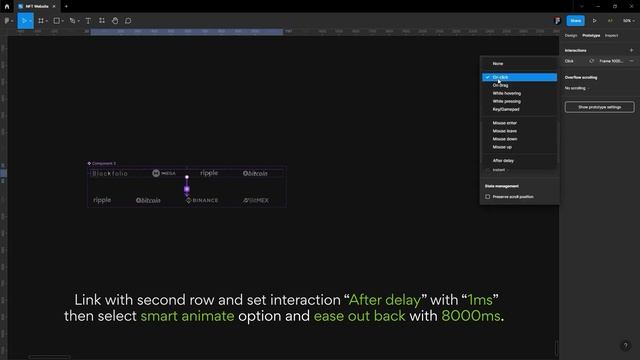The width and height of the screenshot is (640, 360).
Task: Click the Frame destination of the interaction
Action: [611, 61]
